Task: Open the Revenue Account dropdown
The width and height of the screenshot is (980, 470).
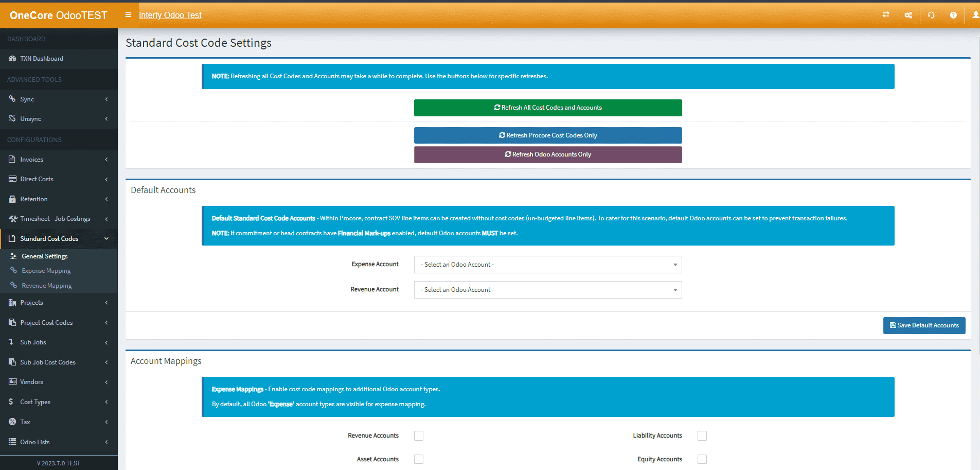Action: (547, 290)
